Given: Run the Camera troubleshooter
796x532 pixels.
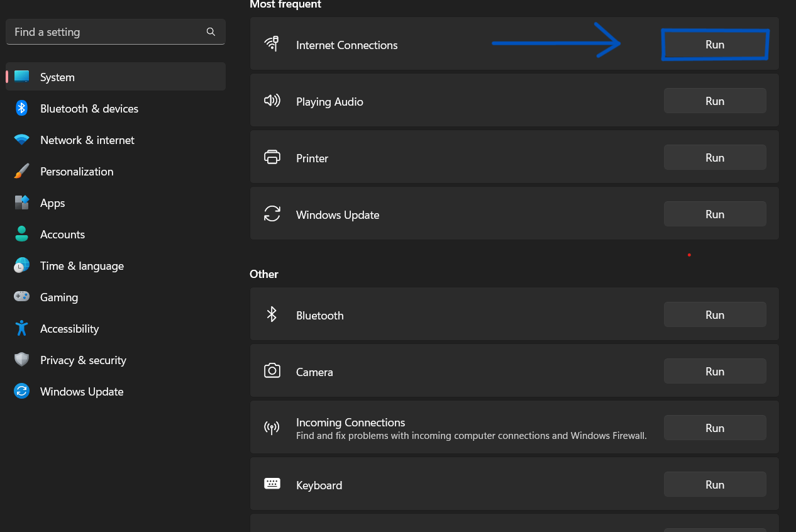Looking at the screenshot, I should tap(715, 371).
